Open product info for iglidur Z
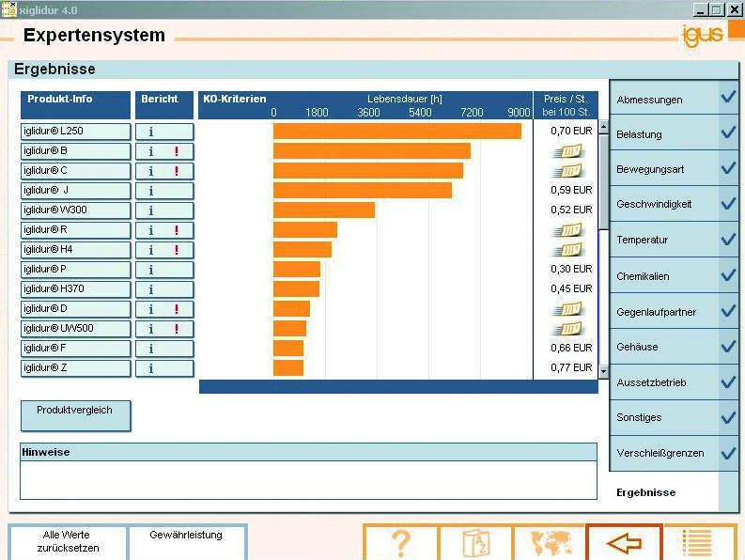Screen dimensions: 745x560 point(75,368)
